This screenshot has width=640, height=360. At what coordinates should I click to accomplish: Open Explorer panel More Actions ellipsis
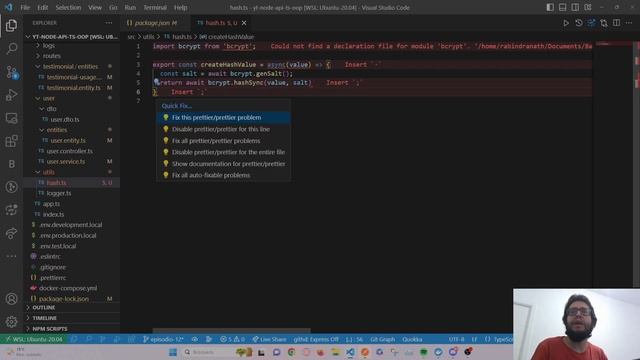pos(109,23)
